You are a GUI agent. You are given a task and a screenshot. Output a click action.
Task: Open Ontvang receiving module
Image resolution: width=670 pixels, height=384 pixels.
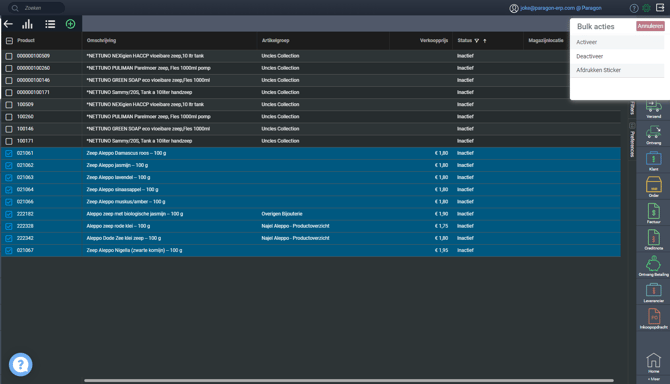click(x=653, y=135)
